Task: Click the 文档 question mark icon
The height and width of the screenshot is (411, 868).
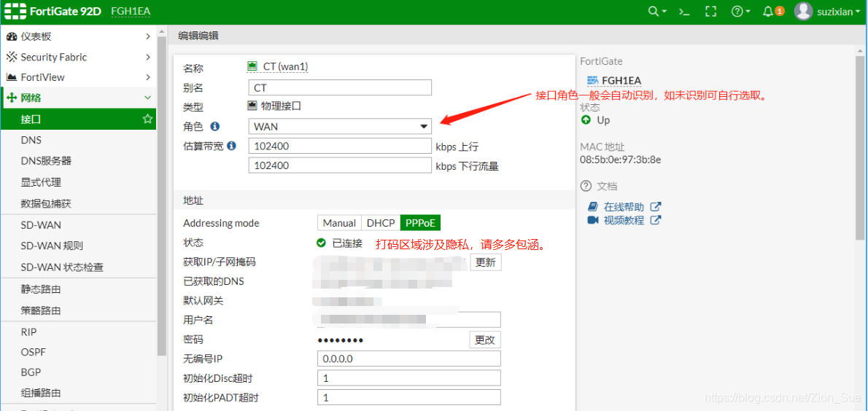Action: point(586,186)
